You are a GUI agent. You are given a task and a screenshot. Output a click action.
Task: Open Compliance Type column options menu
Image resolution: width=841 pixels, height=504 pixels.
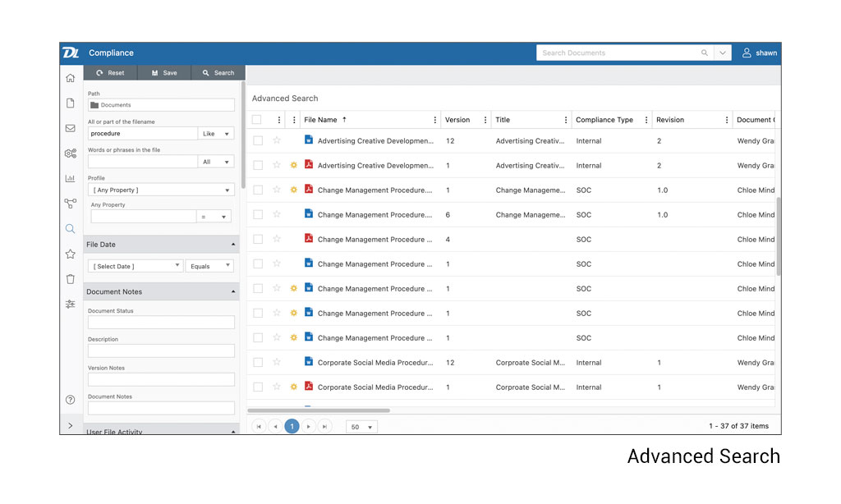tap(646, 120)
